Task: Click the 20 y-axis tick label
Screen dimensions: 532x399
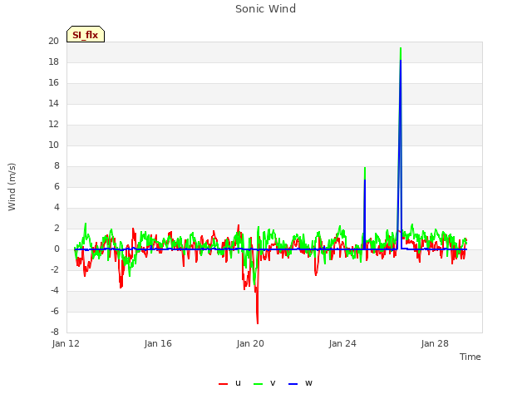Action: (53, 42)
